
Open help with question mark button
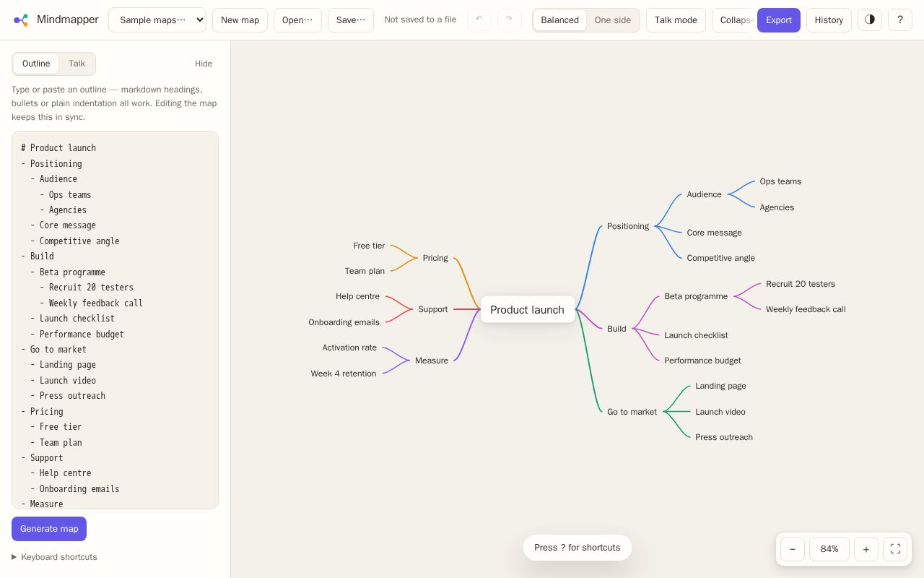[900, 20]
